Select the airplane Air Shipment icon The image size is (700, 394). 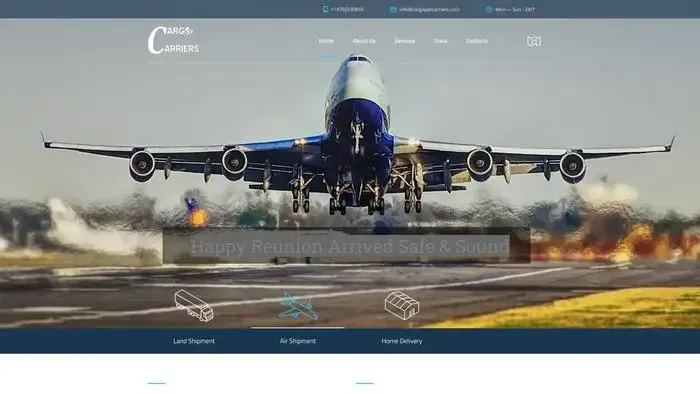tap(298, 306)
